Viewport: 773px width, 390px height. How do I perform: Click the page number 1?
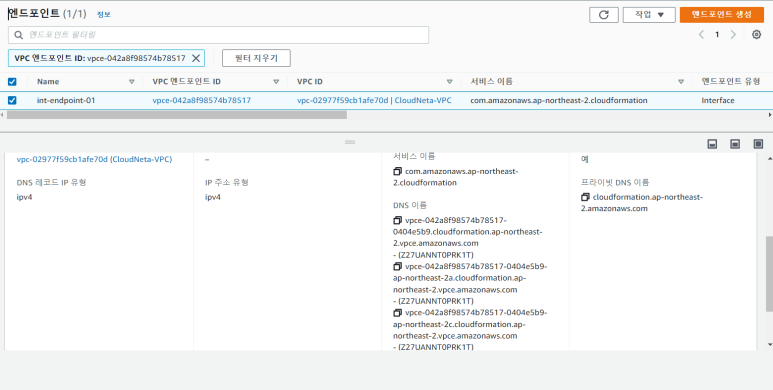click(717, 35)
